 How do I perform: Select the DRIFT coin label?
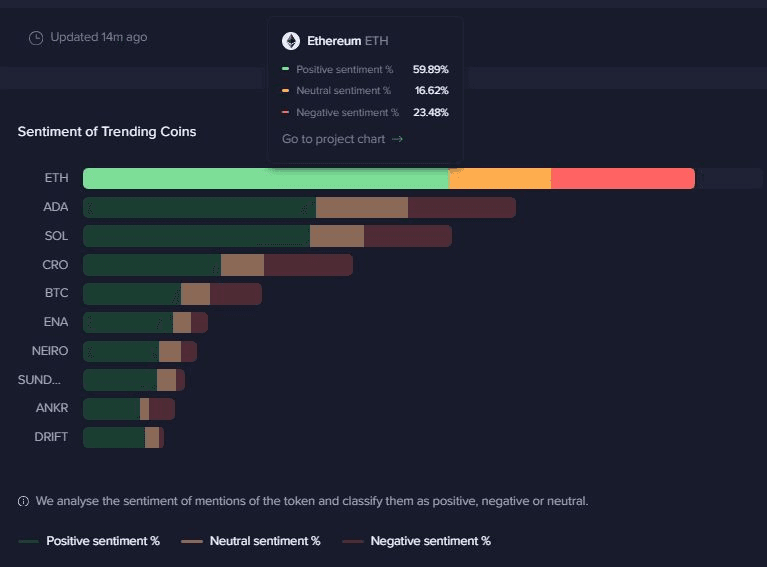coord(51,437)
